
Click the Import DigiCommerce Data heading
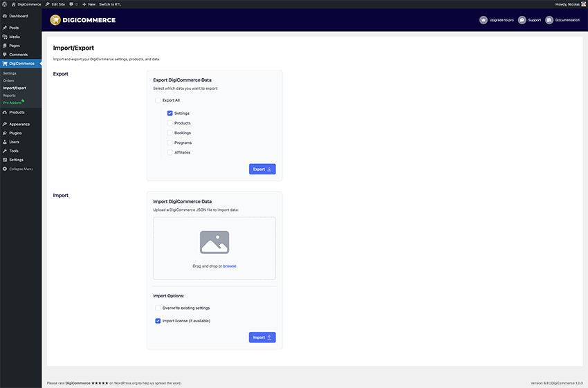pos(182,201)
